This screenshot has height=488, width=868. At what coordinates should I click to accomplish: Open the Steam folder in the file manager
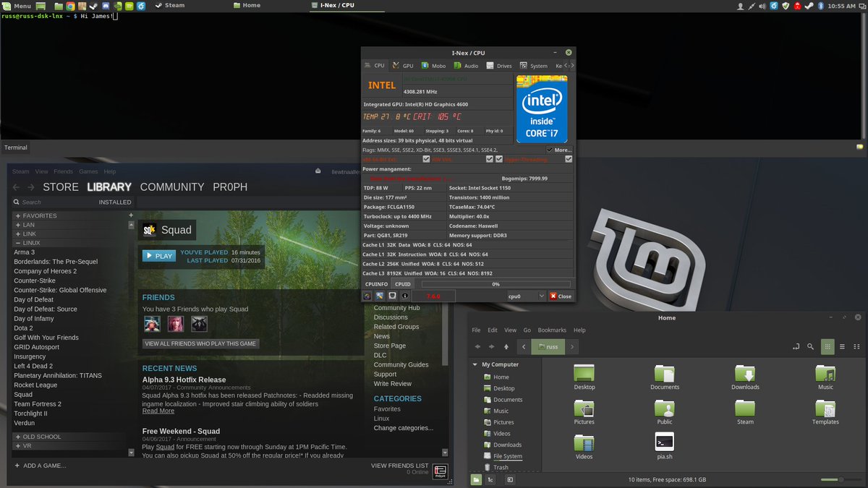coord(745,408)
